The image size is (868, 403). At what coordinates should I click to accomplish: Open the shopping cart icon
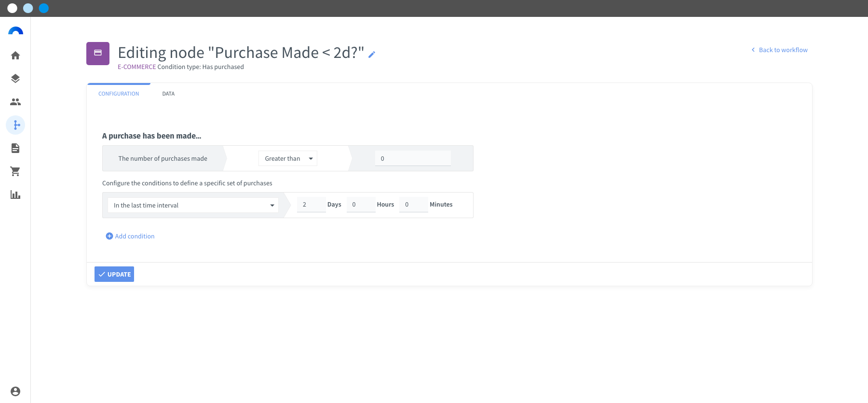[x=15, y=171]
